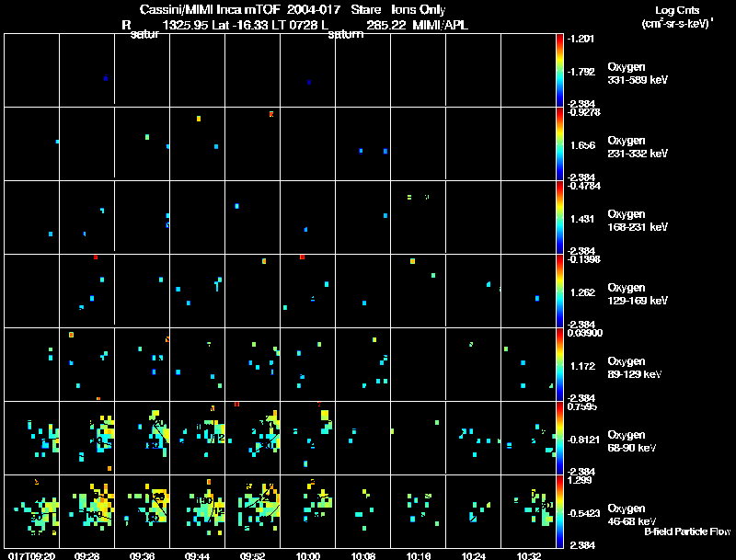Click the 'LT 0728' header text

(x=297, y=26)
